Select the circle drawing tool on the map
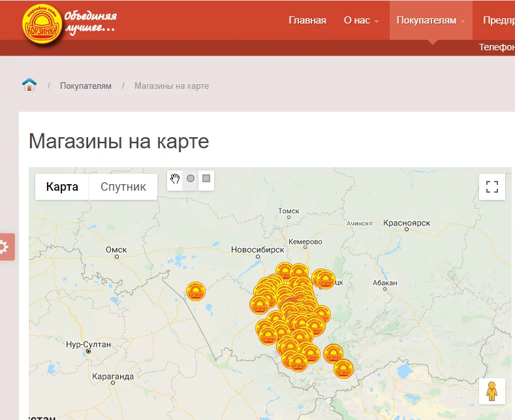The height and width of the screenshot is (420, 515). point(191,179)
